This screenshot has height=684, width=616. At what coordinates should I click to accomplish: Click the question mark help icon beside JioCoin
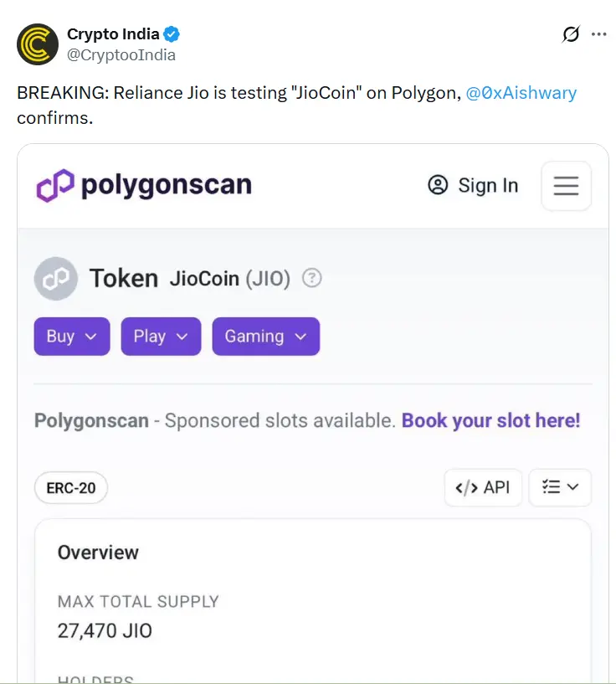[x=311, y=277]
